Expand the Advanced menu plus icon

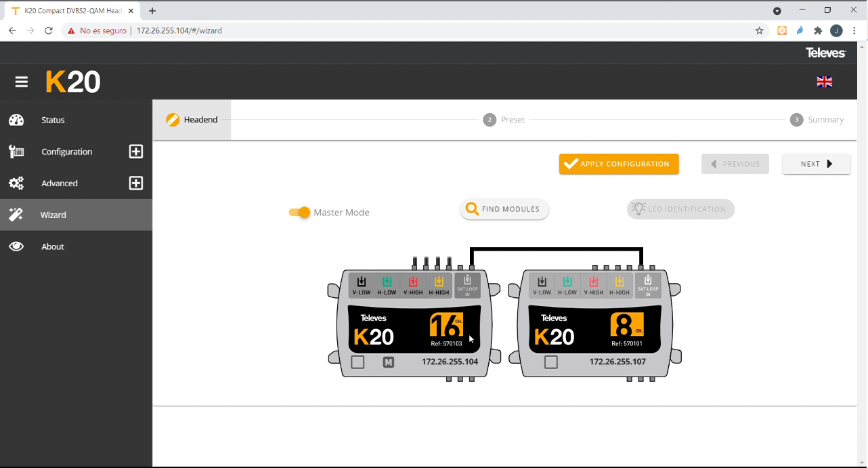[x=136, y=184]
